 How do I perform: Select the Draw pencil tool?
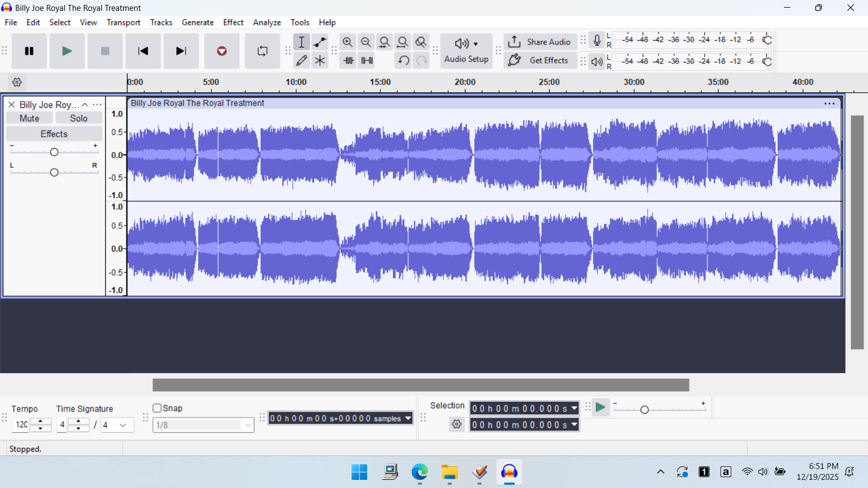click(x=302, y=60)
